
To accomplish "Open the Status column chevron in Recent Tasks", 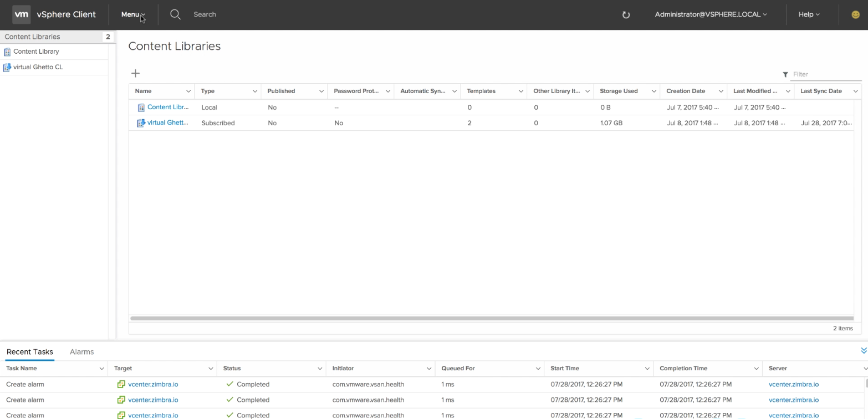I will 320,369.
